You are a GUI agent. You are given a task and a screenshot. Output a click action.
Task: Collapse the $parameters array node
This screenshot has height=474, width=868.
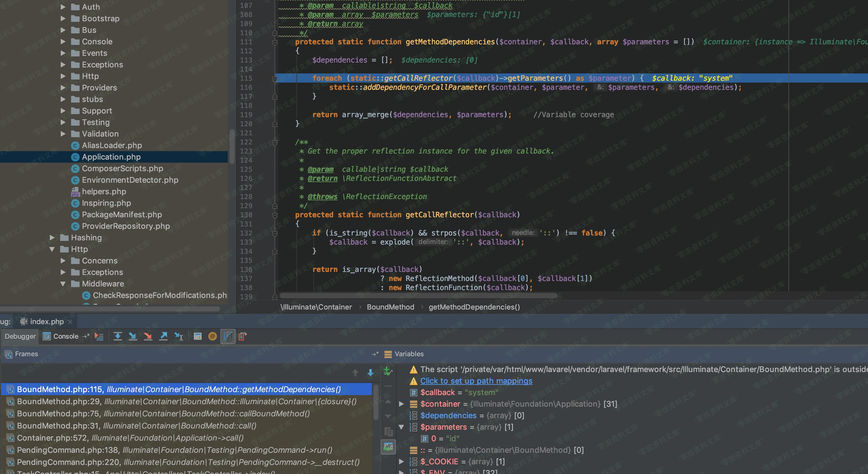(401, 427)
